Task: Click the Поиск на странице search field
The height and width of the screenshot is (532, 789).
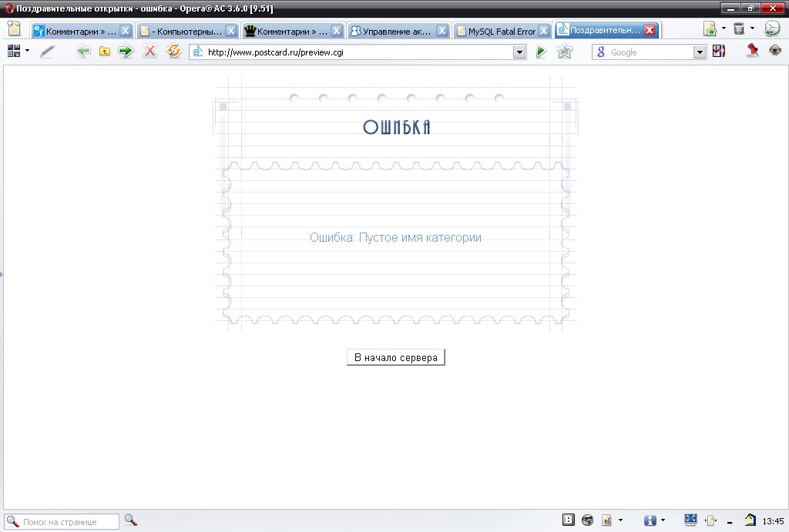Action: 62,522
